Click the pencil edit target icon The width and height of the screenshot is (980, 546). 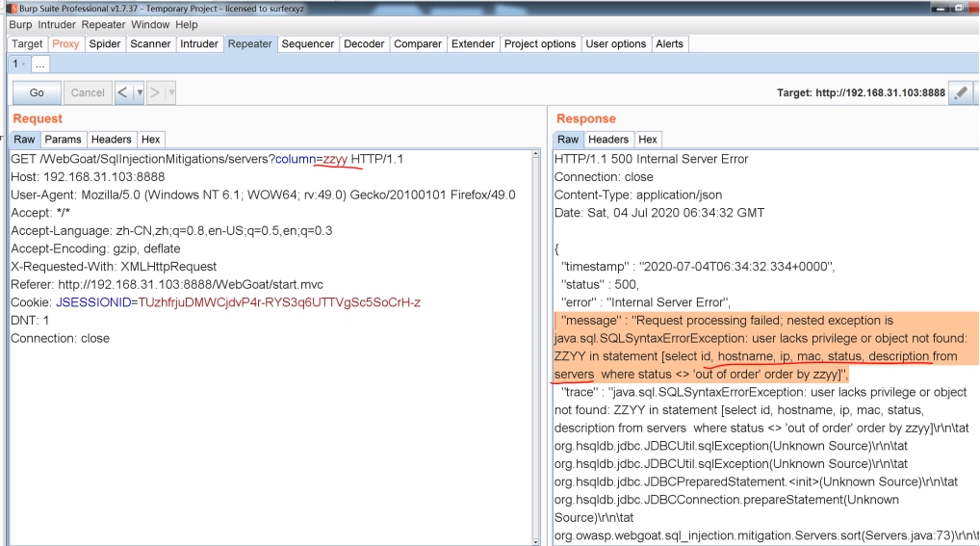(961, 92)
